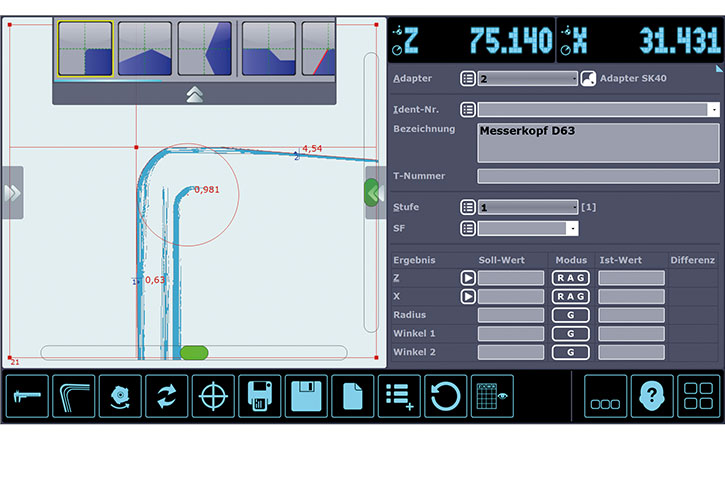
Task: Click the Winkel 2 Soll-Wert field
Action: click(510, 352)
